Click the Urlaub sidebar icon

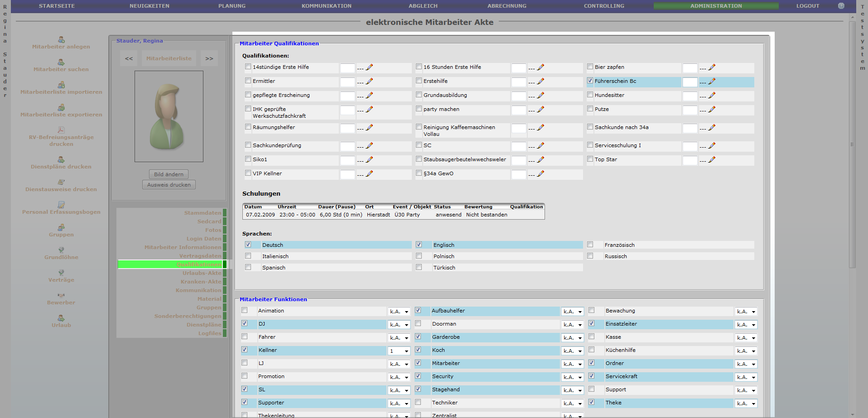61,318
